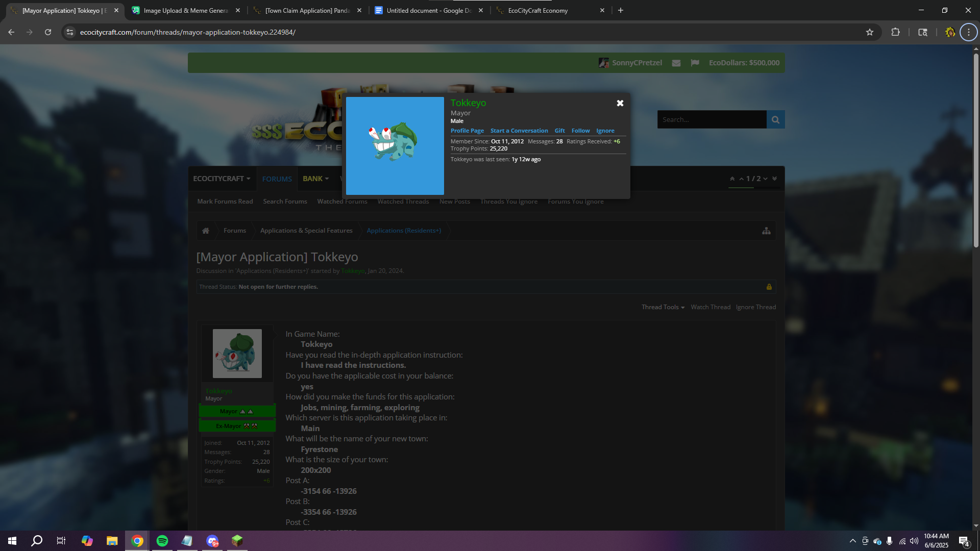The image size is (980, 551).
Task: Click the Ignore Thread link
Action: point(756,307)
